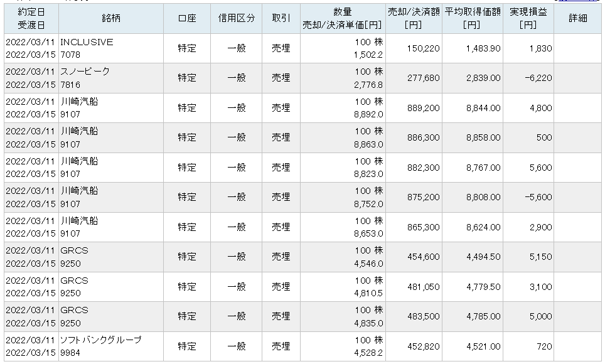Click the average cost 8,624.00
The height and width of the screenshot is (364, 605).
click(x=483, y=227)
